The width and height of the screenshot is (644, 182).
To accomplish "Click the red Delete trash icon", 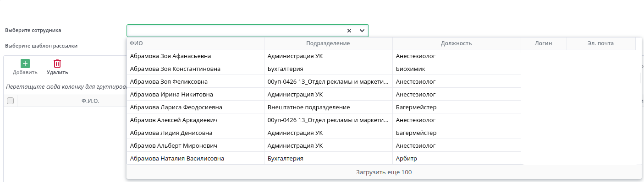I will tap(57, 64).
